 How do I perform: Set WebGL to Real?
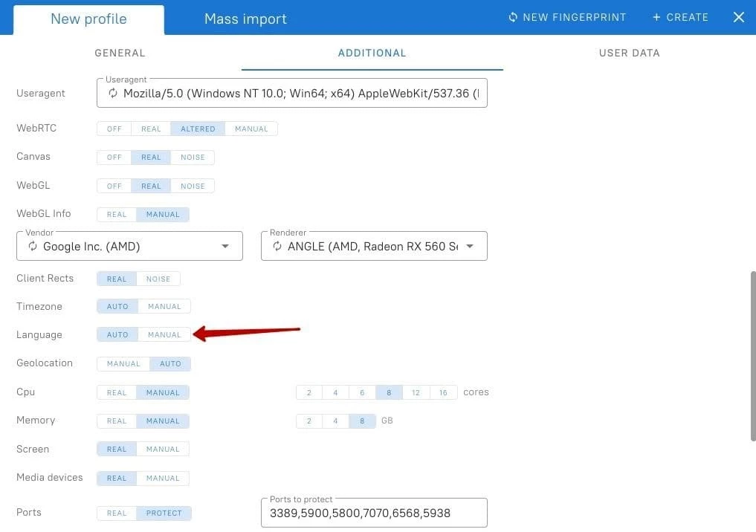pos(151,186)
